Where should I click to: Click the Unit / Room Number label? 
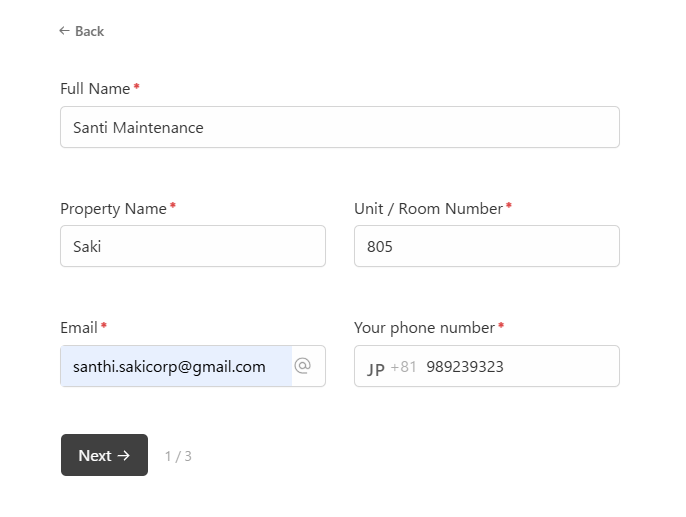pyautogui.click(x=428, y=209)
